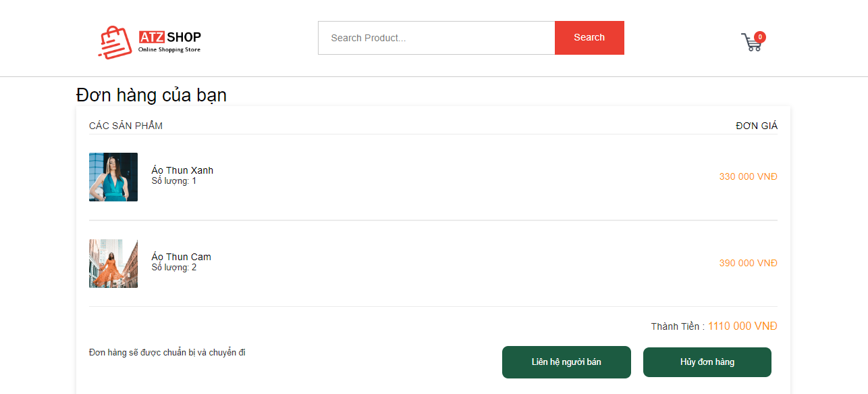The image size is (868, 394).
Task: Click the 330 000 VNĐ price
Action: (749, 176)
